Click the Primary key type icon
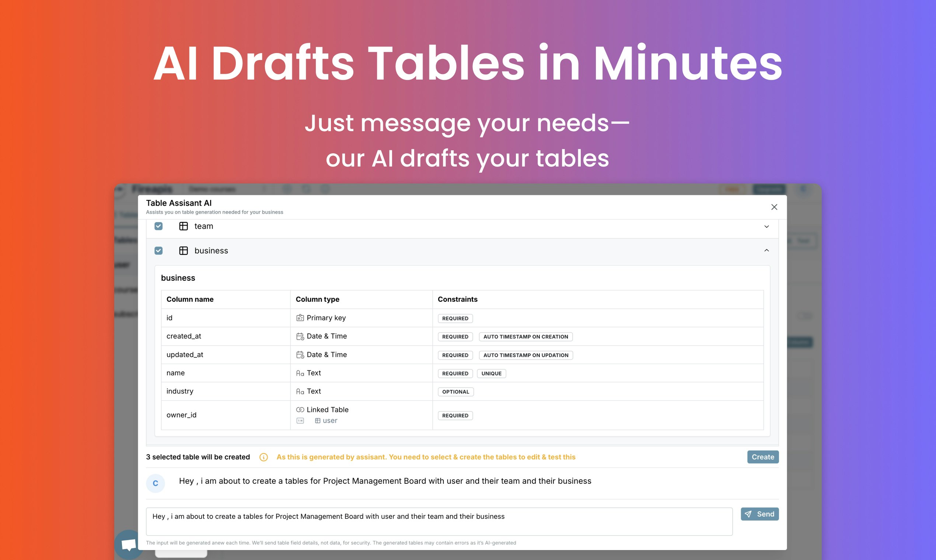 (300, 318)
